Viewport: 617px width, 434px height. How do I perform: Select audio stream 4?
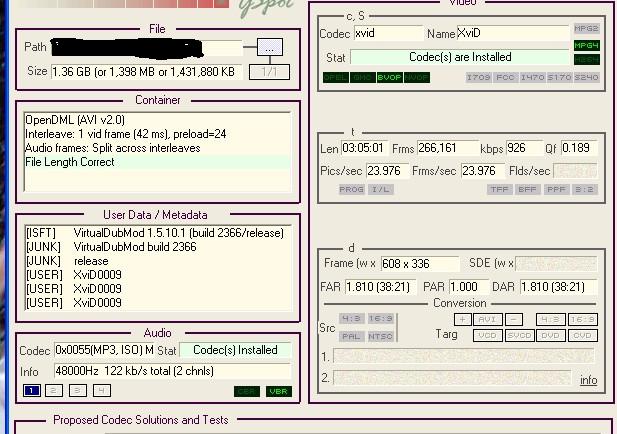102,391
